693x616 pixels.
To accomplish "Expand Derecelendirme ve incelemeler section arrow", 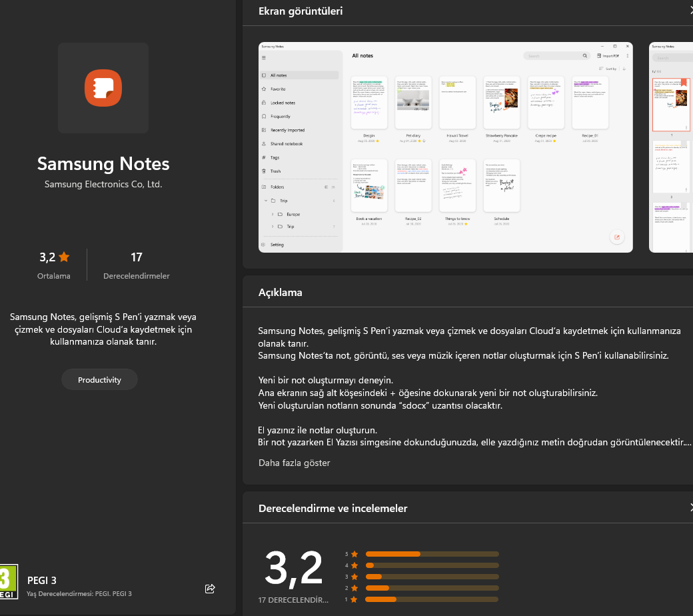I will (691, 507).
